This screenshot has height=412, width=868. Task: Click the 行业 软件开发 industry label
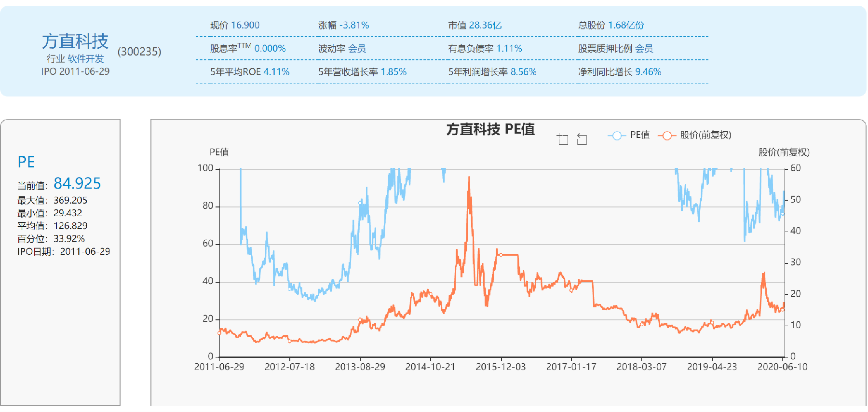pos(75,59)
